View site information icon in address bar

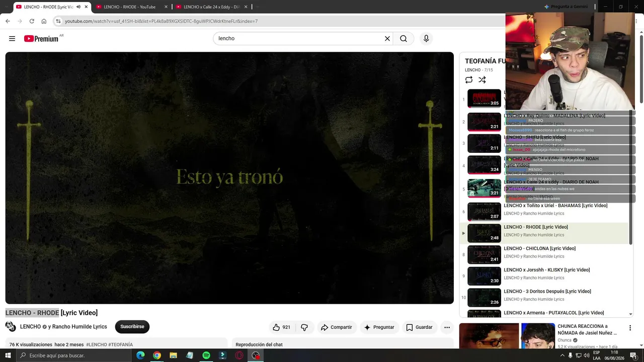(x=58, y=21)
